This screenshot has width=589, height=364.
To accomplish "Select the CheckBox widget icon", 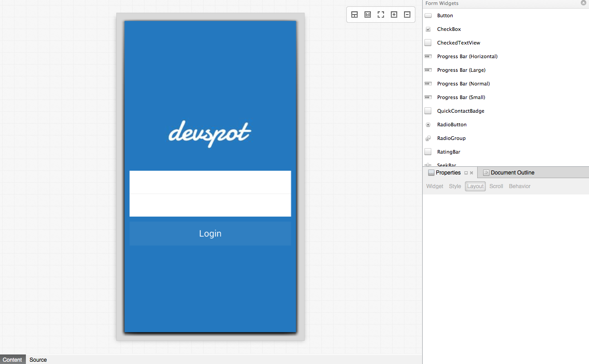I will 428,29.
